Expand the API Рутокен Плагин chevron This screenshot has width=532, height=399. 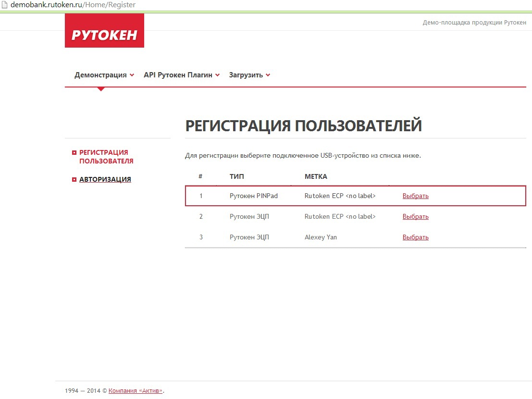tap(218, 75)
